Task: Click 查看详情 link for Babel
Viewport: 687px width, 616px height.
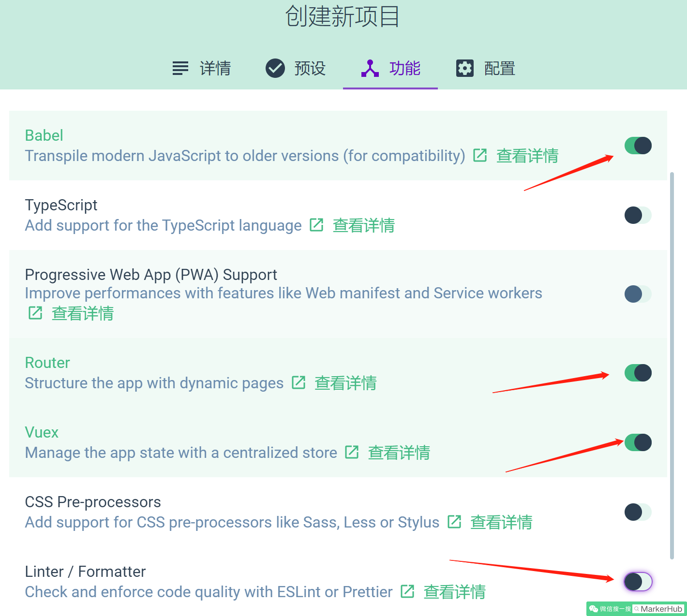Action: click(x=527, y=156)
